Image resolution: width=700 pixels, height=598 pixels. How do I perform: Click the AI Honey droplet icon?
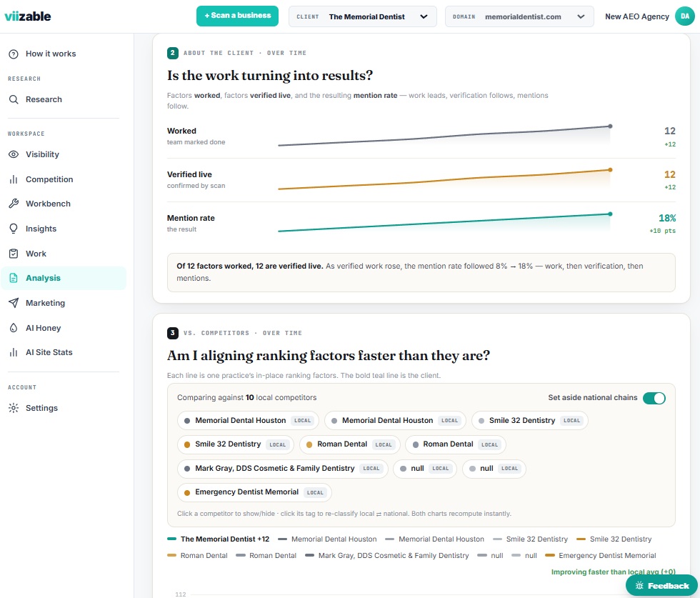click(14, 328)
